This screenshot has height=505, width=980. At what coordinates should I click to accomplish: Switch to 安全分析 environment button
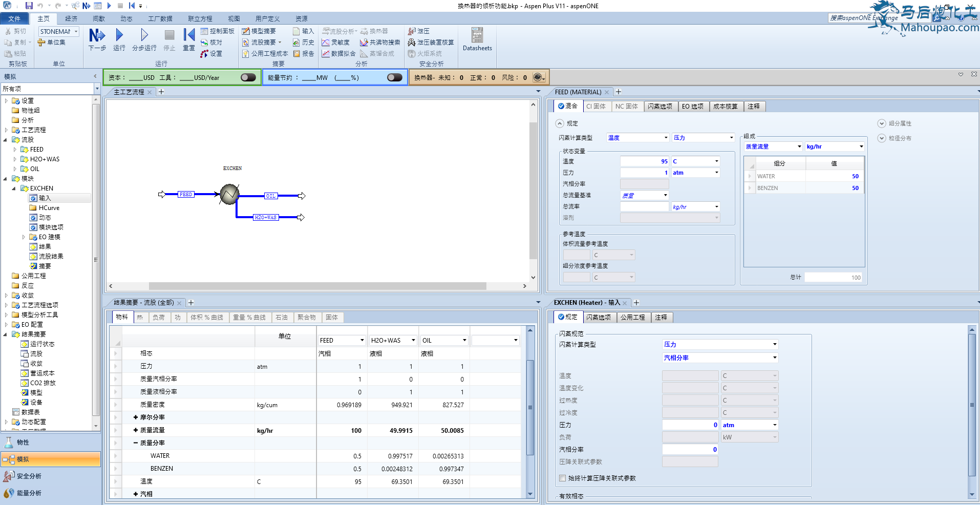(x=51, y=476)
